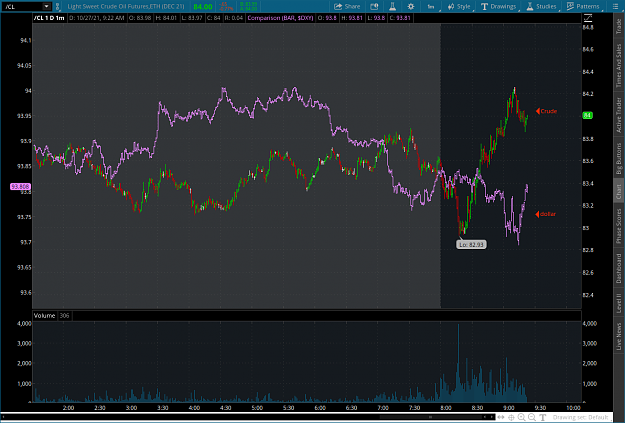Viewport: 625px width, 423px height.
Task: Click the price axis scale toggle icon
Action: [x=588, y=18]
